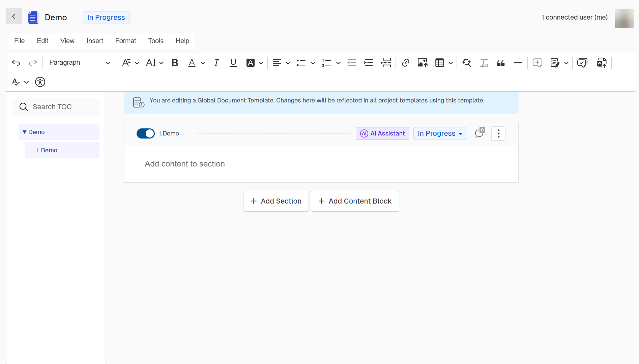Image resolution: width=639 pixels, height=364 pixels.
Task: Open section comments bubble icon
Action: [x=480, y=133]
